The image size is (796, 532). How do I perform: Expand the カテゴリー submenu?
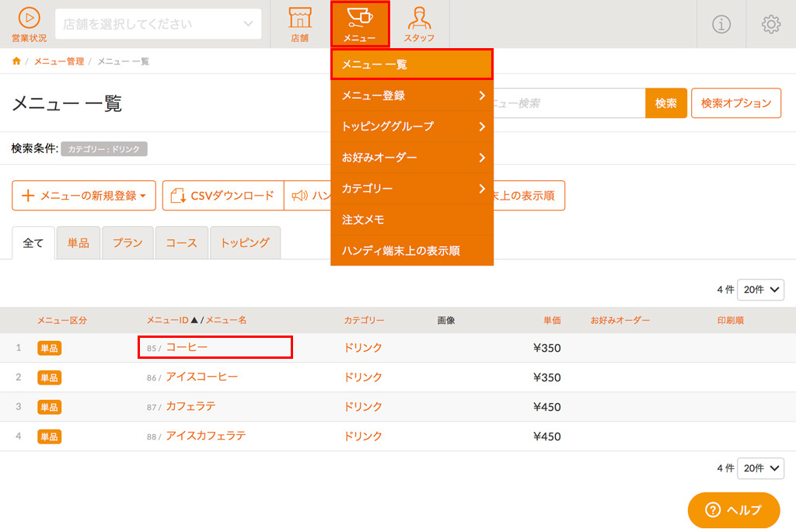[412, 189]
